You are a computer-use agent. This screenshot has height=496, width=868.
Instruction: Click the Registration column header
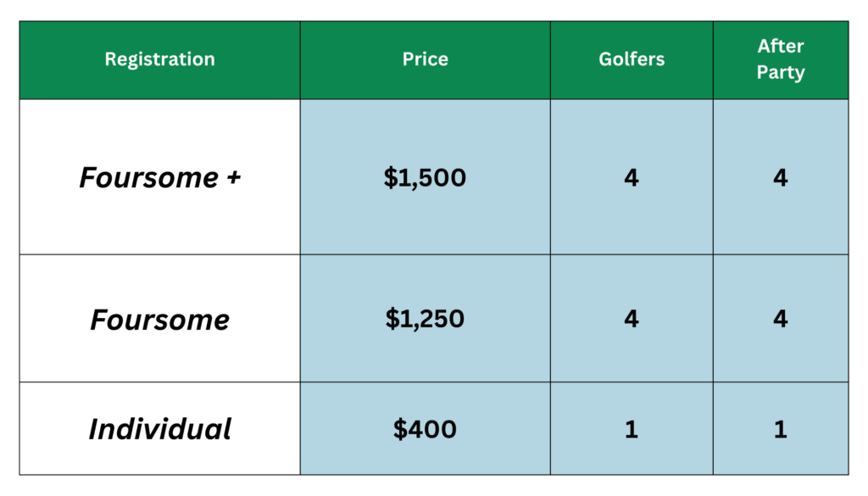(x=160, y=60)
